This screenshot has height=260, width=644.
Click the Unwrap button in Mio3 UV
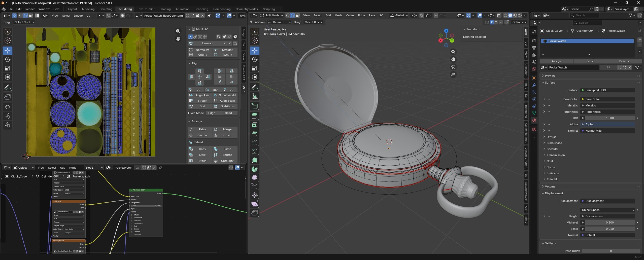[x=207, y=43]
